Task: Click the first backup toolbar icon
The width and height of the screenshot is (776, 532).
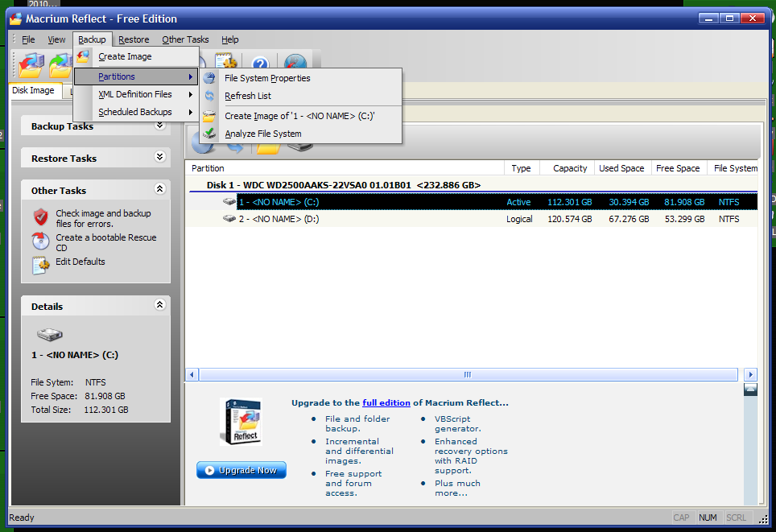Action: (31, 64)
